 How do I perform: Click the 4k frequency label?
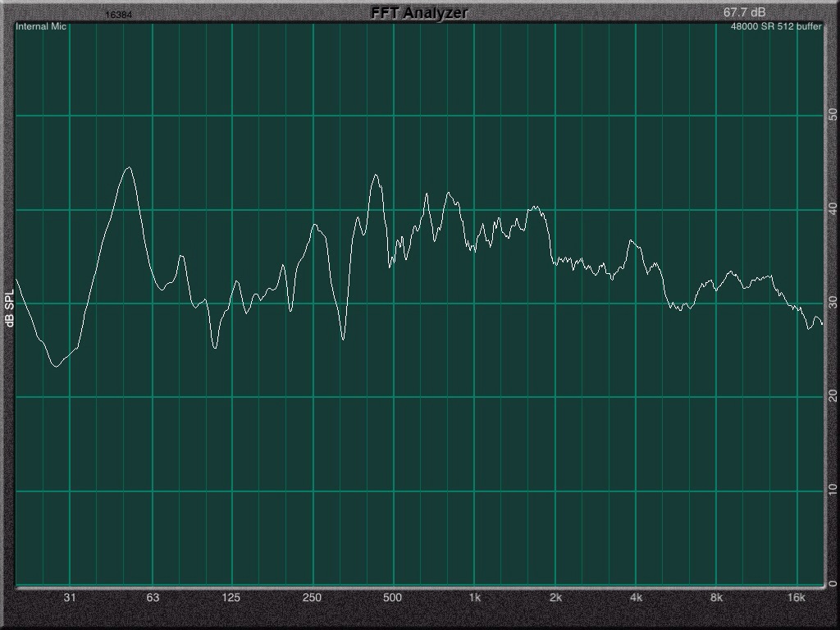(636, 597)
